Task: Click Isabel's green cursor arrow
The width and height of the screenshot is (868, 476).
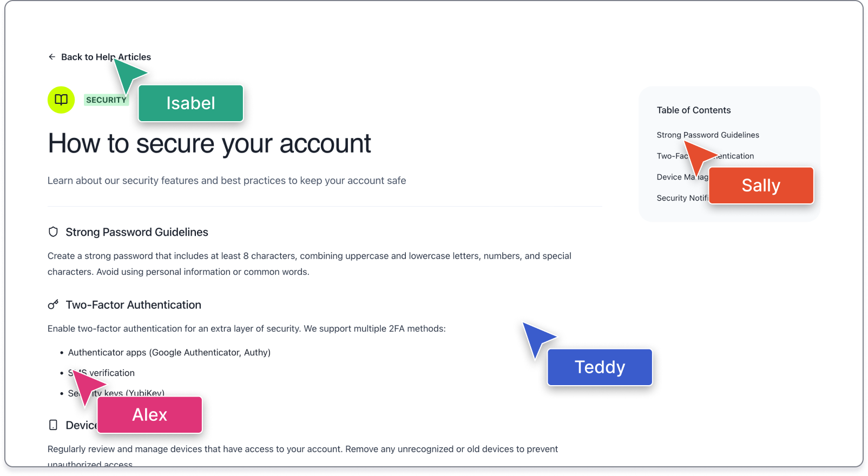Action: [x=129, y=74]
